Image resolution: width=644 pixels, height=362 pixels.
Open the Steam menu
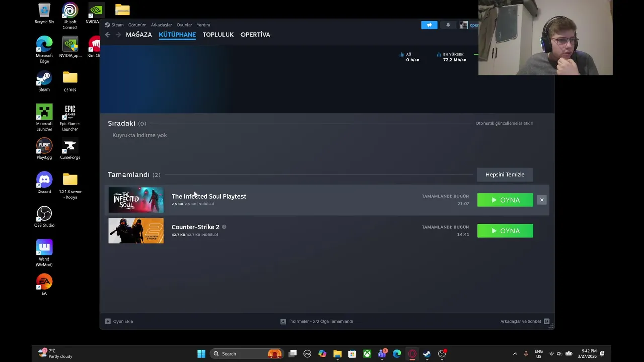[114, 25]
